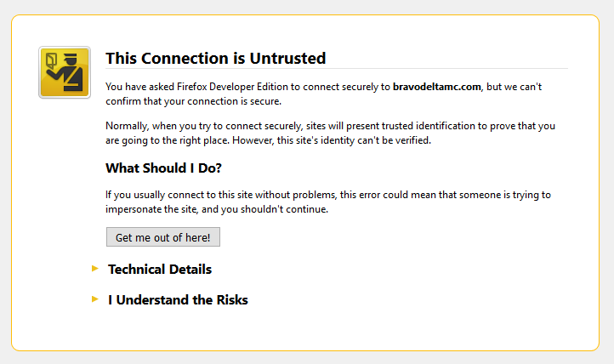The image size is (614, 364).
Task: Click the yellow arrow beside Technical Details
Action: (95, 269)
